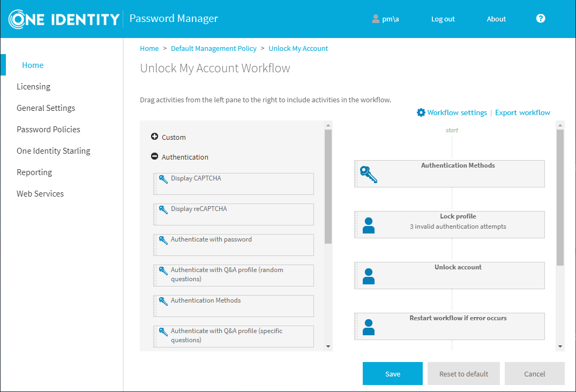The image size is (576, 392).
Task: Go to Default Management Policy breadcrumb
Action: coord(214,48)
